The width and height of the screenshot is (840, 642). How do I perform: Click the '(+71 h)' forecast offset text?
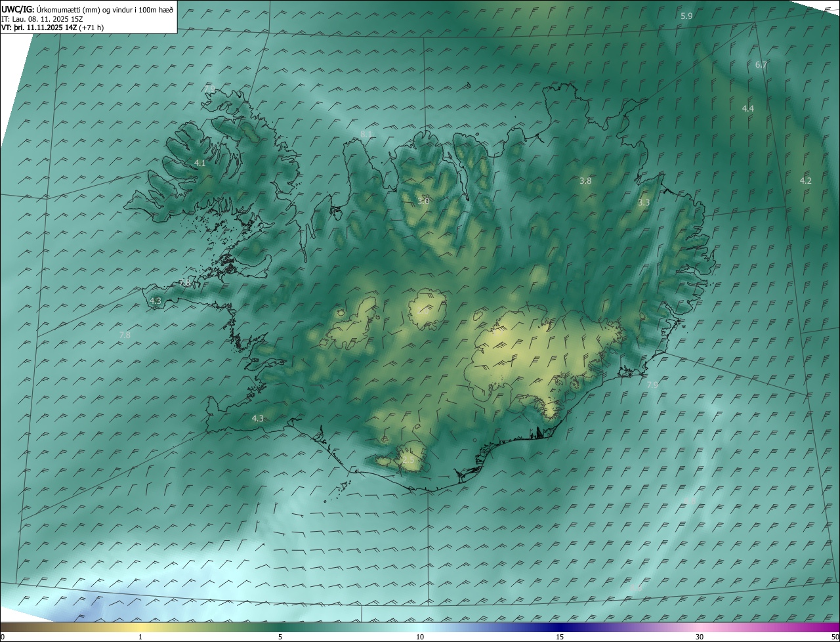[91, 28]
